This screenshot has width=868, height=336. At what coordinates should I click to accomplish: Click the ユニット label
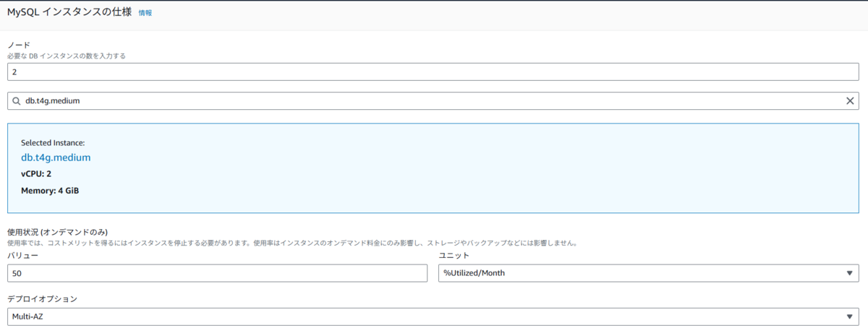click(454, 256)
